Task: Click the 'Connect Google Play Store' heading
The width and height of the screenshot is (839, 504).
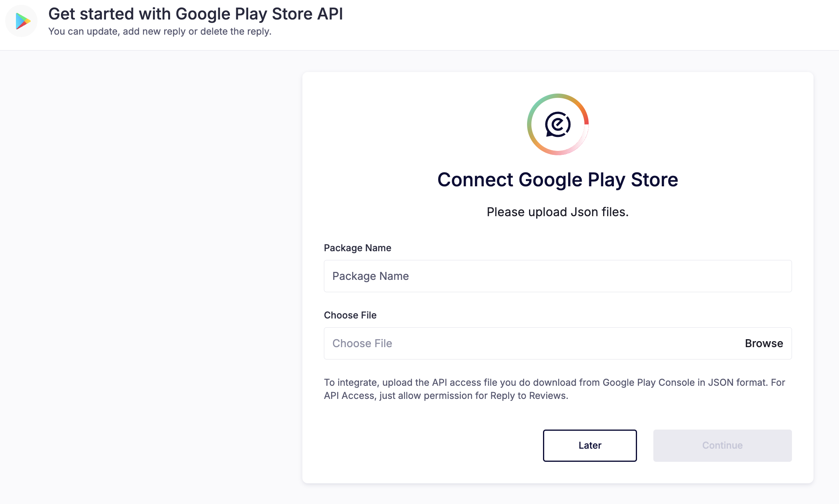Action: pos(557,180)
